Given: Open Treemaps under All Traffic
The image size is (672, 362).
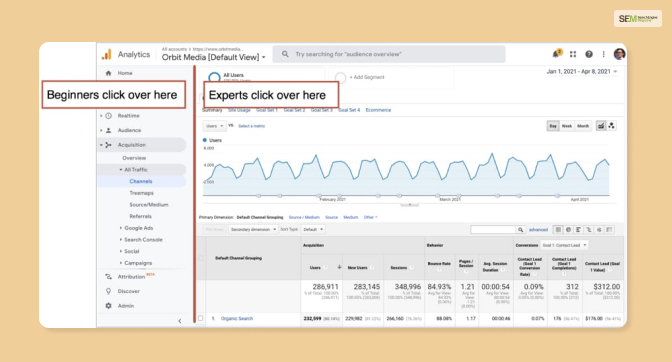Looking at the screenshot, I should coord(141,193).
